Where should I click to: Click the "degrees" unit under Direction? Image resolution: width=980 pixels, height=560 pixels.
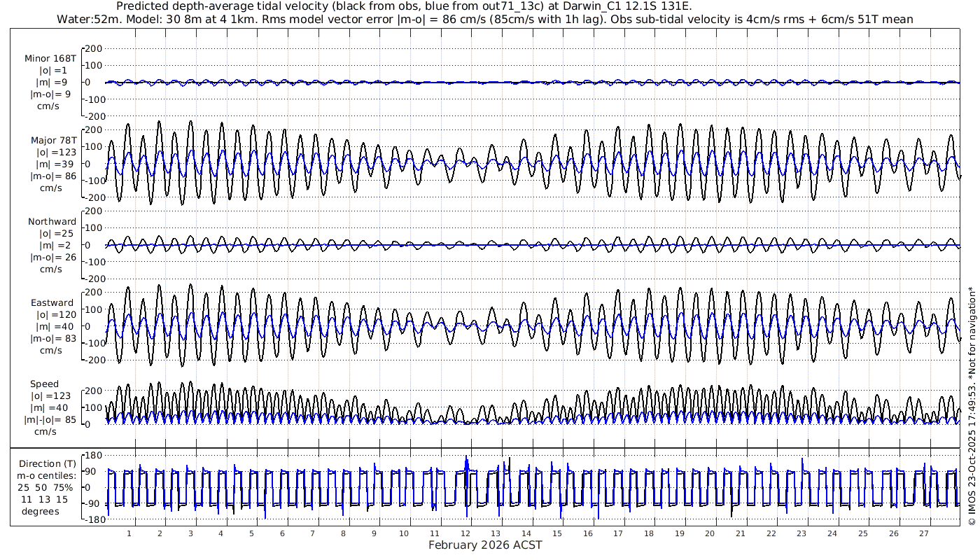coord(41,511)
